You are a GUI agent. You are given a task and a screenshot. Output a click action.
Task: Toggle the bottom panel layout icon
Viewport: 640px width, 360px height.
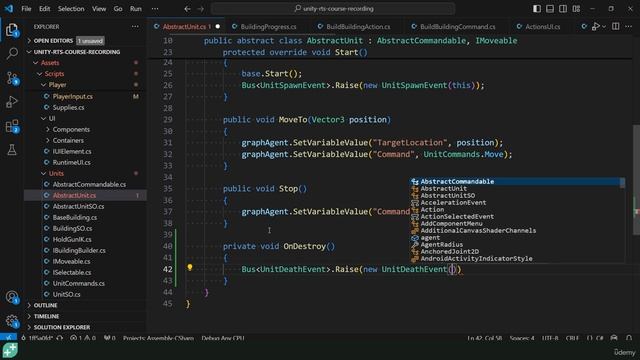(550, 9)
